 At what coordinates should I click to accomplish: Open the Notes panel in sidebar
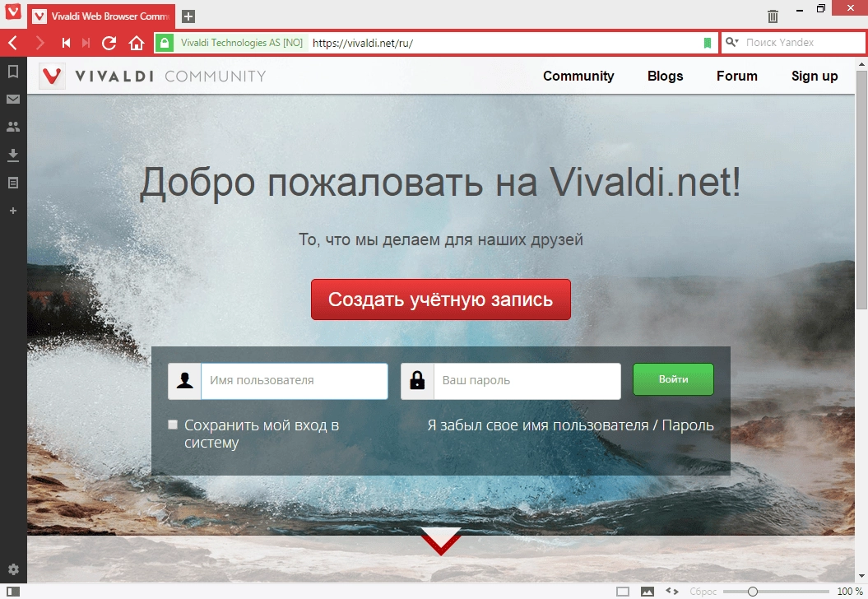pos(13,183)
